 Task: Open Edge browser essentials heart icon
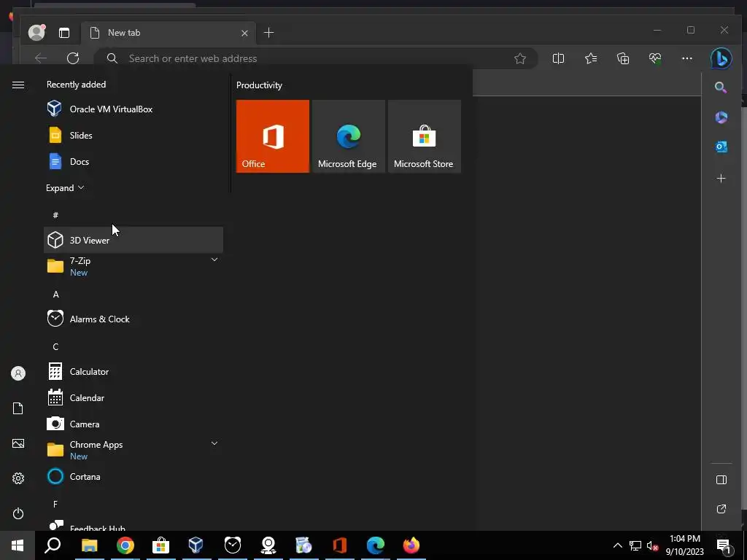pyautogui.click(x=655, y=58)
